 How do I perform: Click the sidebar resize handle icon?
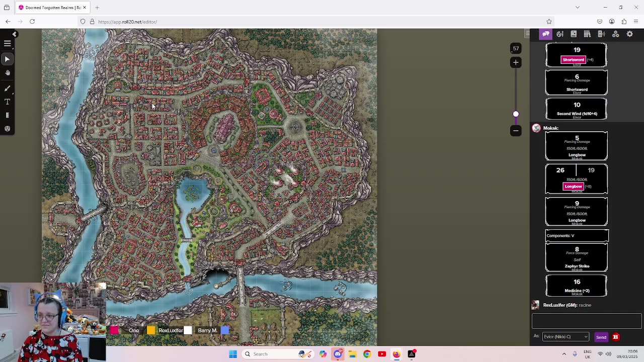[x=527, y=34]
